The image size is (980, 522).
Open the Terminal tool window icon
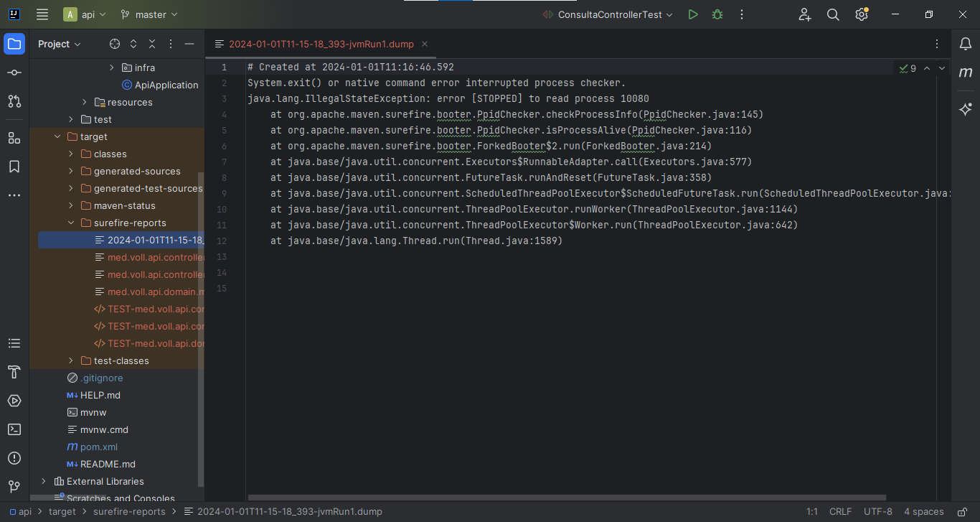14,429
